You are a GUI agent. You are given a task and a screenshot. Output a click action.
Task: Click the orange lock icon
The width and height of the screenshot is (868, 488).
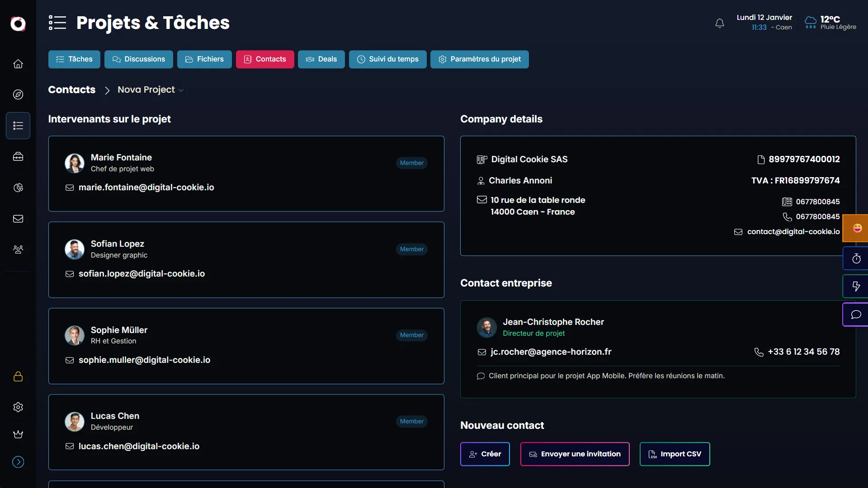(x=18, y=376)
